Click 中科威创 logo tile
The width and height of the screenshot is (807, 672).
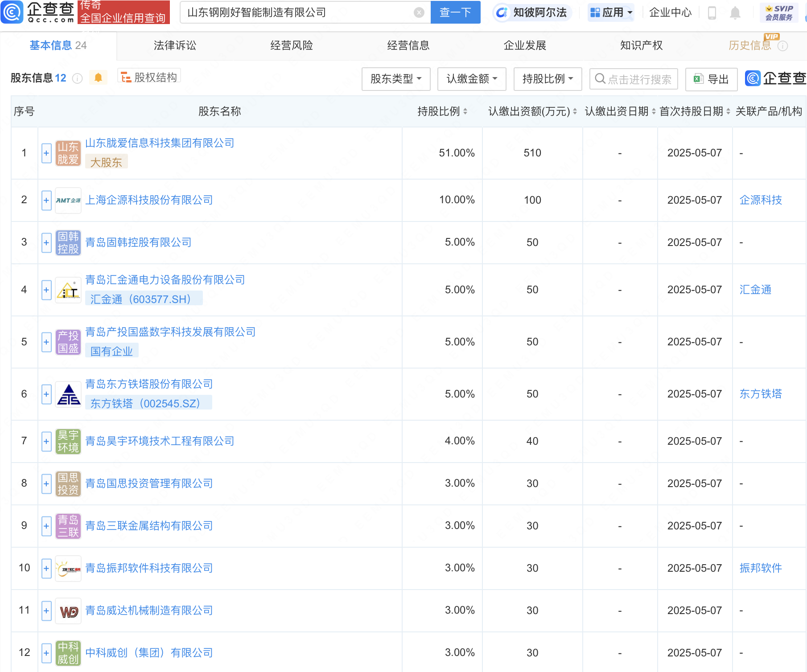click(x=68, y=653)
